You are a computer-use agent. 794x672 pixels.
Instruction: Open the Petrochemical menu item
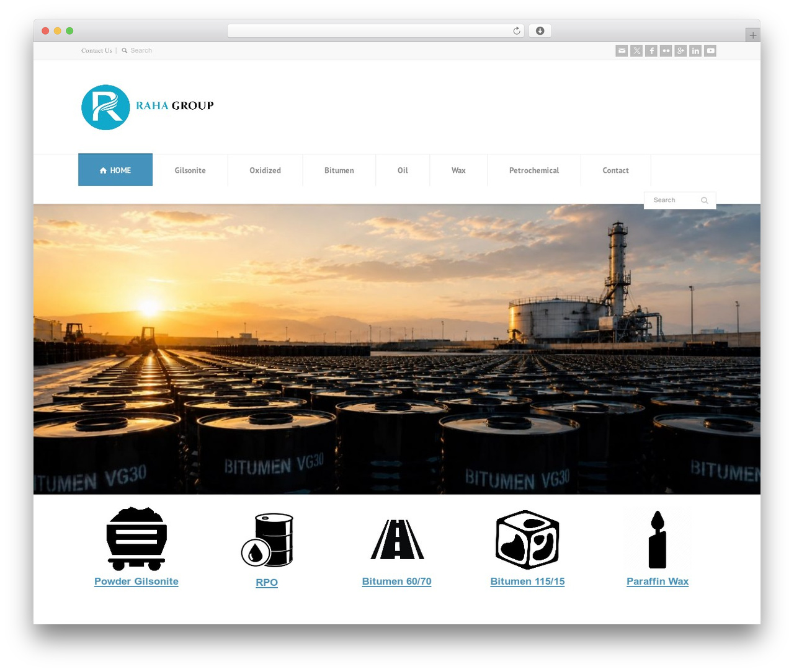[534, 170]
